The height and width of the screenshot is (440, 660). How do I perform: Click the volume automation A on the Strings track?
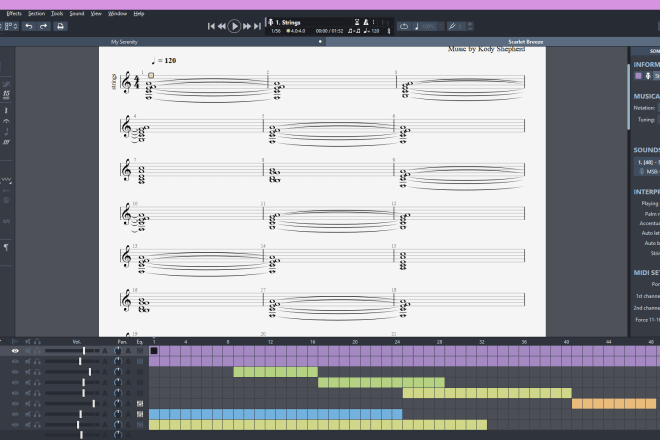click(x=105, y=351)
